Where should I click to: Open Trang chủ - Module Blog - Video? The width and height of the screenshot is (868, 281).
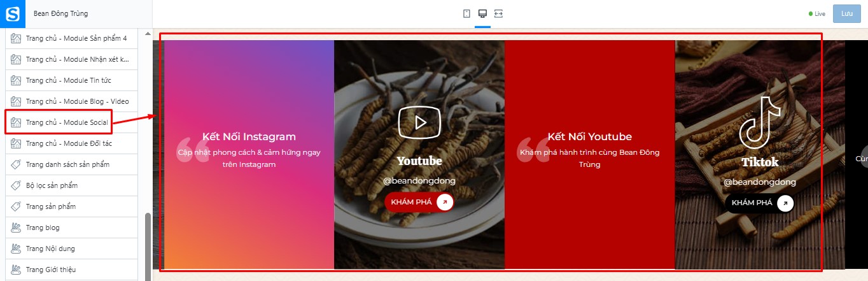coord(72,101)
